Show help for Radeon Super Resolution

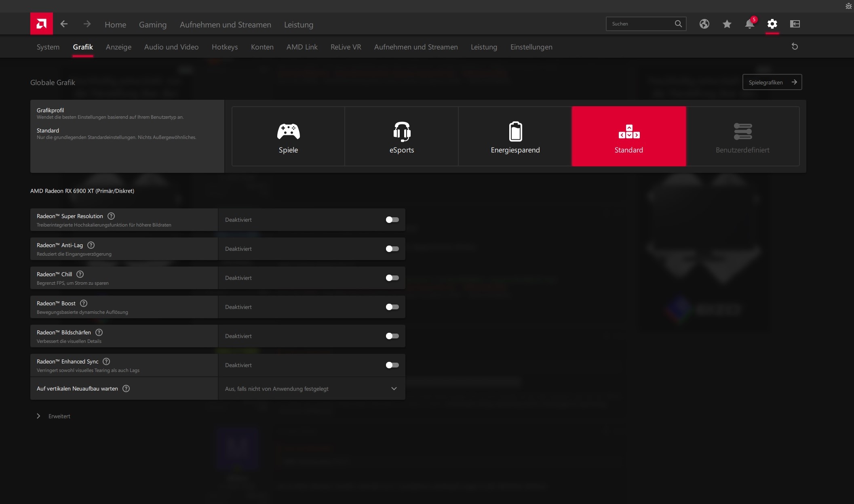[111, 216]
